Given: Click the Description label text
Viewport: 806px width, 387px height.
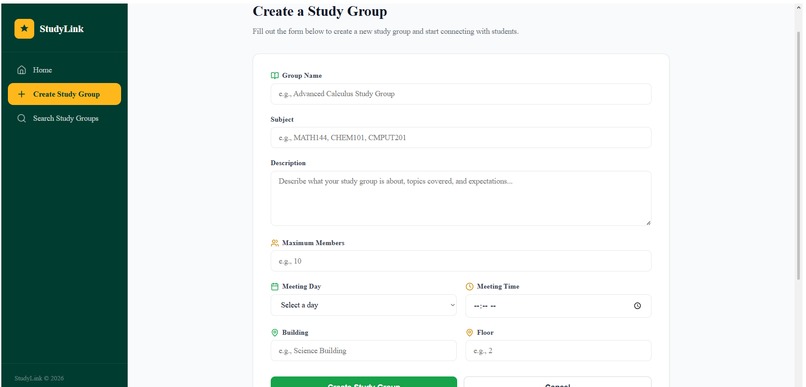Looking at the screenshot, I should (x=288, y=163).
